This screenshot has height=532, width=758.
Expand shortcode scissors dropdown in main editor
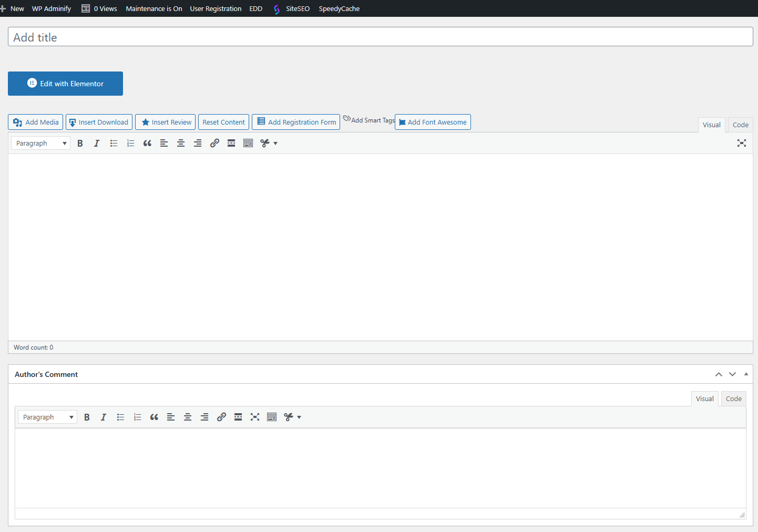[269, 144]
